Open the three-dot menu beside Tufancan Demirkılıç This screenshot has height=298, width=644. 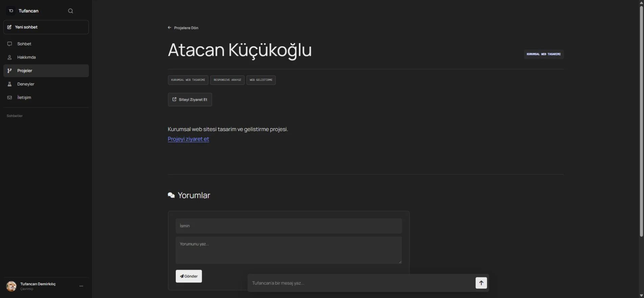81,286
